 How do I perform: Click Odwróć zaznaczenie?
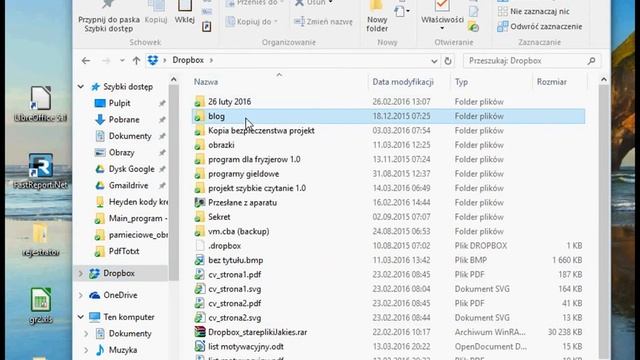click(540, 27)
